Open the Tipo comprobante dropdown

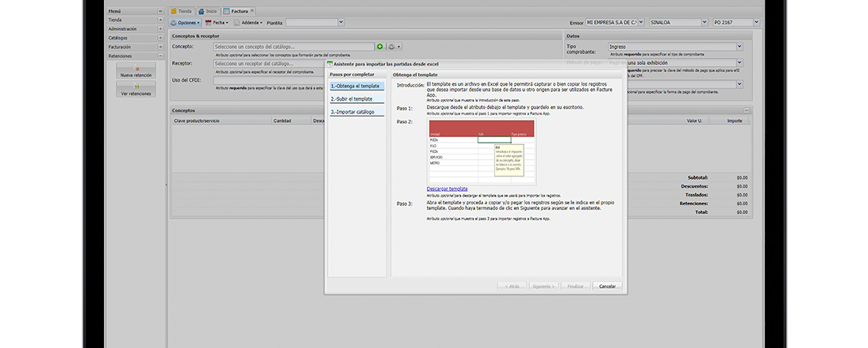click(x=739, y=48)
